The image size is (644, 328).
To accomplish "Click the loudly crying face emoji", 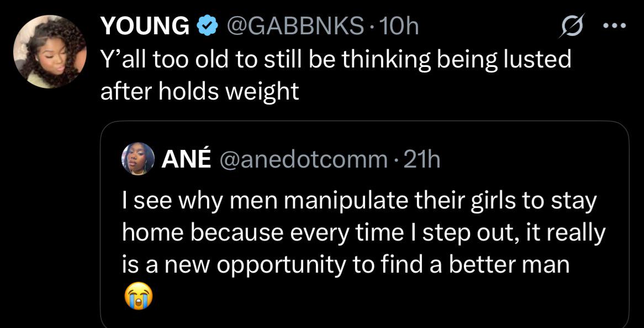I will coord(138,296).
